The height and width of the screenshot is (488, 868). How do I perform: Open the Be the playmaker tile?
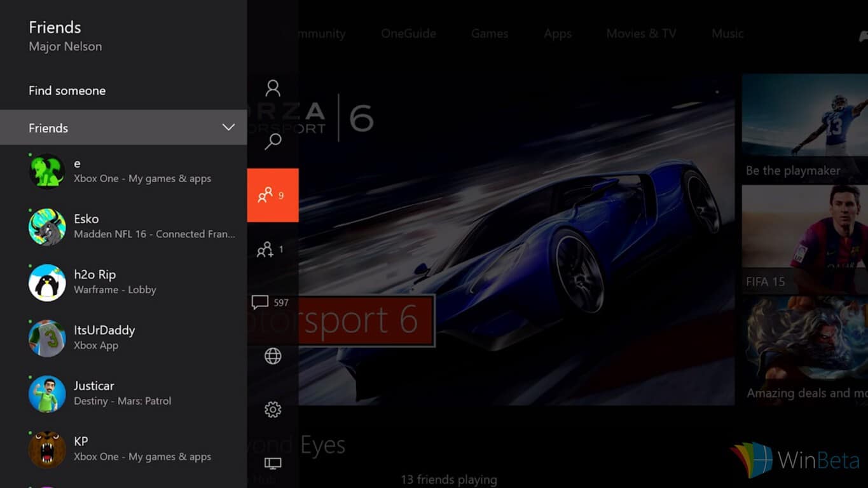click(x=804, y=128)
